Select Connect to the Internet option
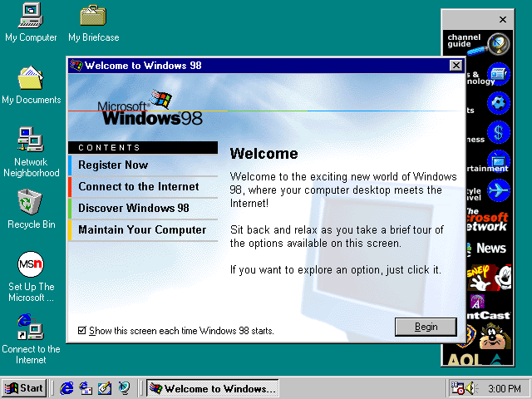 139,187
